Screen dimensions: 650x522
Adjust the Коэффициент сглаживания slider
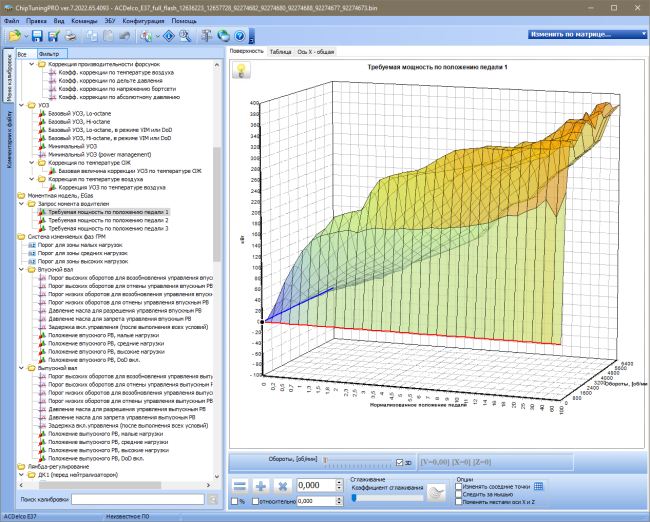[x=354, y=498]
